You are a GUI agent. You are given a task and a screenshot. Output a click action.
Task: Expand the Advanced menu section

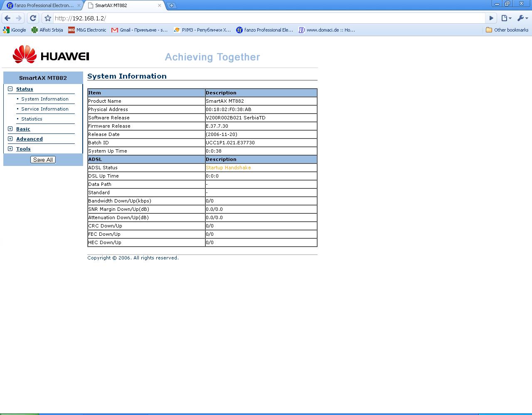click(10, 139)
